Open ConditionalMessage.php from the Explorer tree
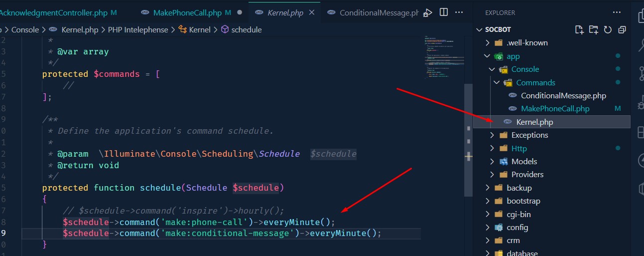Image resolution: width=644 pixels, height=256 pixels. coord(563,96)
